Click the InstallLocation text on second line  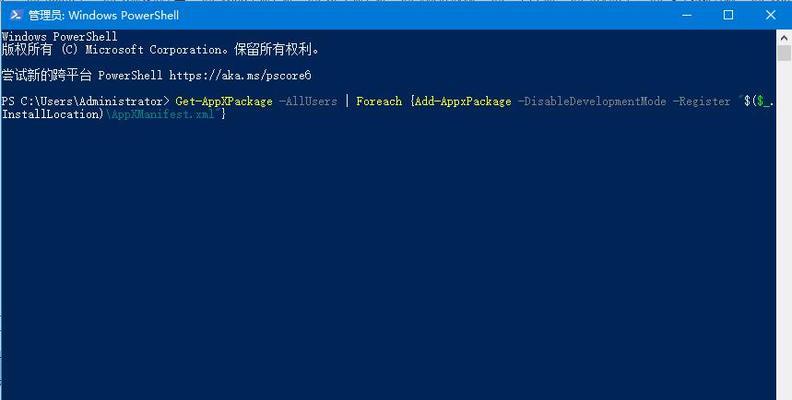click(x=53, y=114)
